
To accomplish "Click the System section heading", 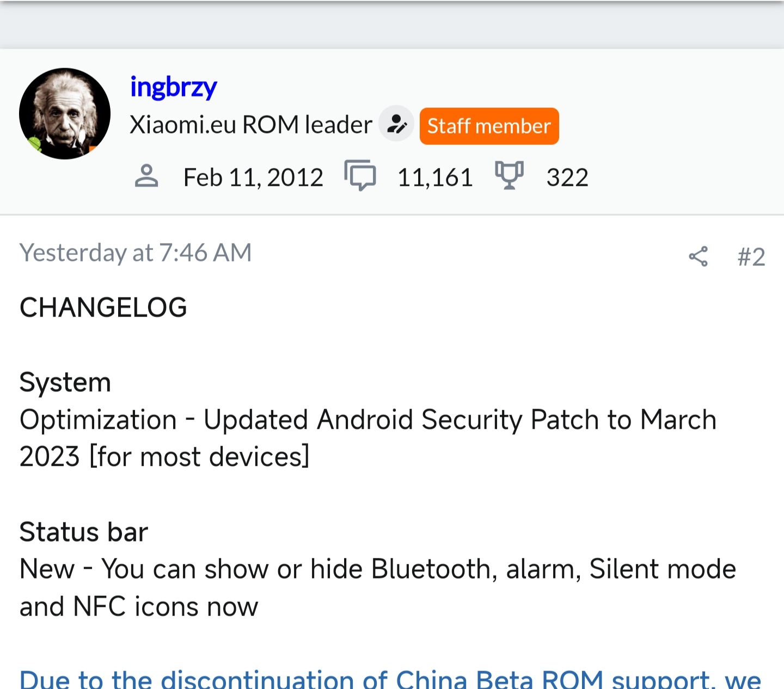I will [65, 382].
